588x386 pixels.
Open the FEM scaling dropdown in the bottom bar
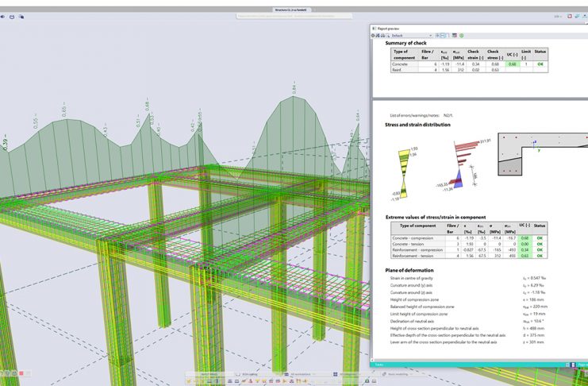point(252,373)
